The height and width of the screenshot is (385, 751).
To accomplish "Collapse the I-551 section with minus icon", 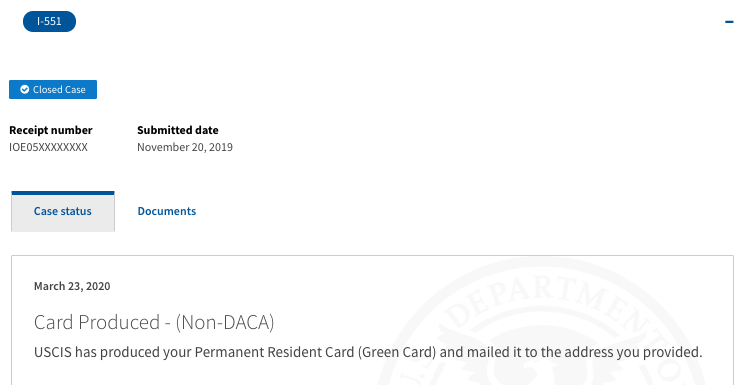I will click(x=729, y=22).
